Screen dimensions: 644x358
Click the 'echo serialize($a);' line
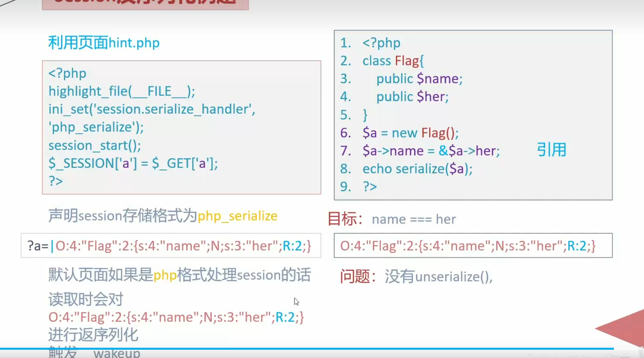pyautogui.click(x=417, y=169)
